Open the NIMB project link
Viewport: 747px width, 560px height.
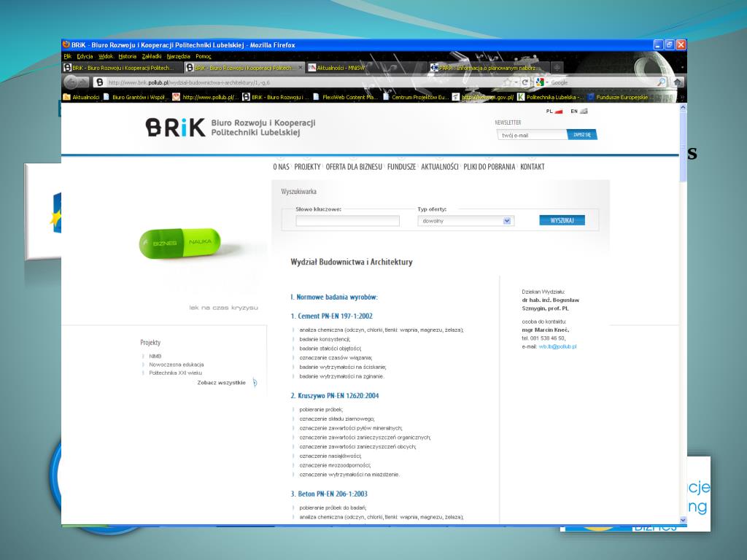tap(155, 356)
